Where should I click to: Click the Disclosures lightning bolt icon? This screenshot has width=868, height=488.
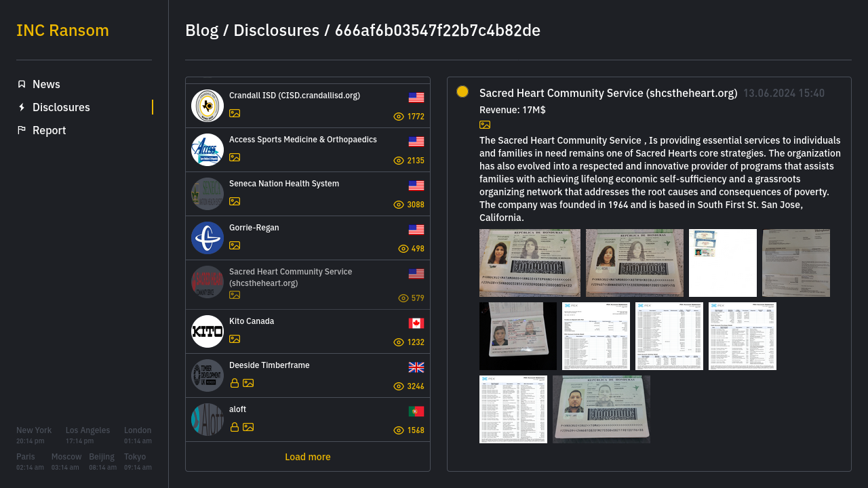tap(22, 107)
